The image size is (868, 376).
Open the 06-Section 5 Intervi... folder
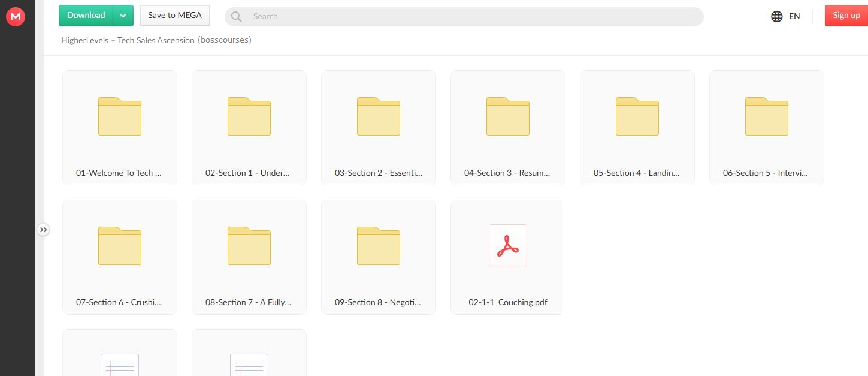767,116
